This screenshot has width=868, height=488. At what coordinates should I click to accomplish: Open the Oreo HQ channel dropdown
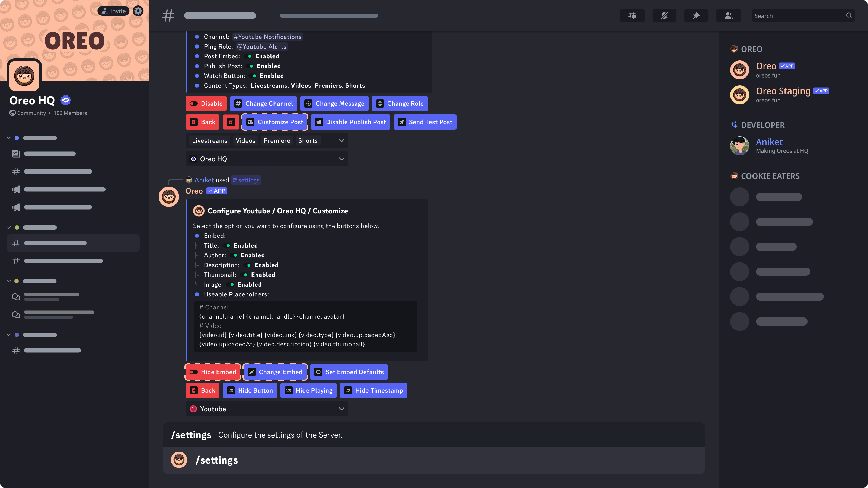(267, 159)
